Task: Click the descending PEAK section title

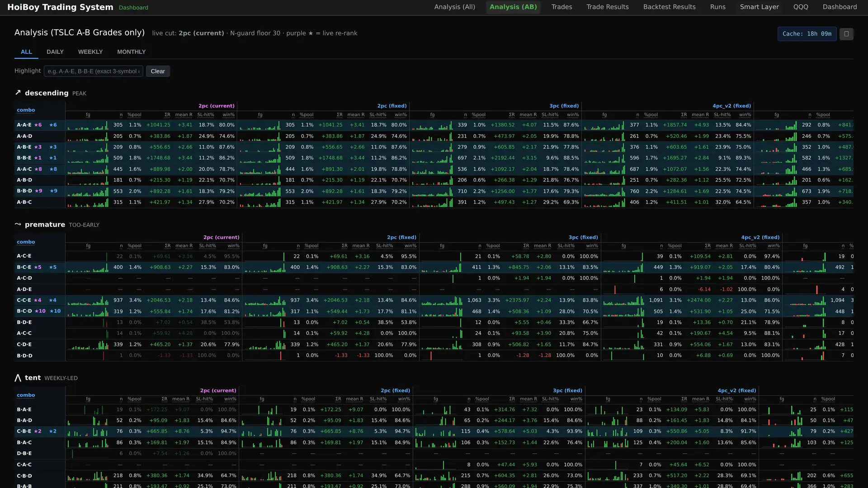Action: (56, 93)
